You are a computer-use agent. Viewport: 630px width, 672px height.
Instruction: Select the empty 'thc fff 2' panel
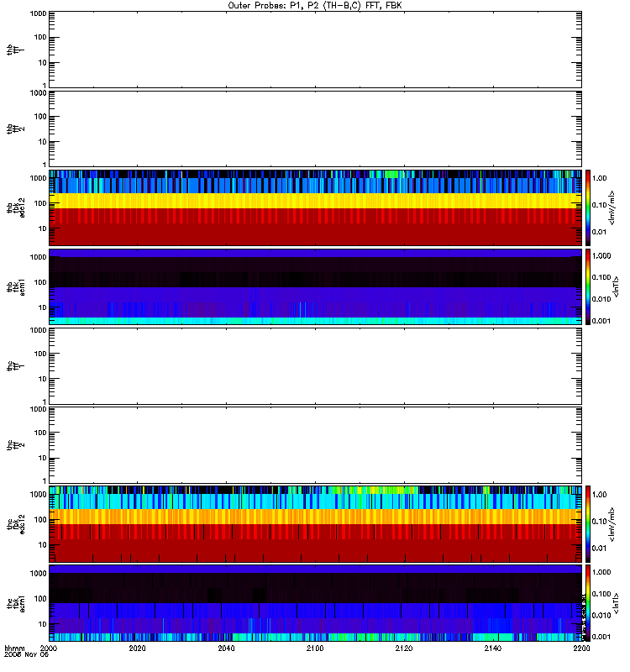pos(315,445)
